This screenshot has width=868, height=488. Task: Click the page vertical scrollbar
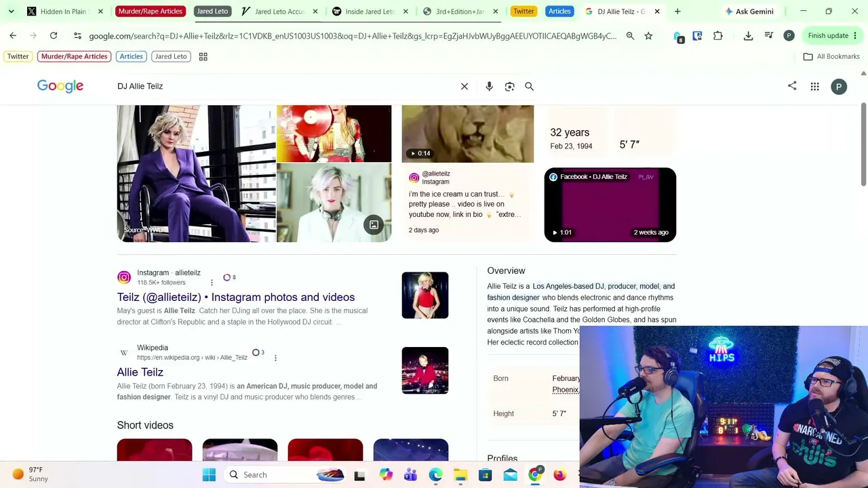click(x=863, y=144)
